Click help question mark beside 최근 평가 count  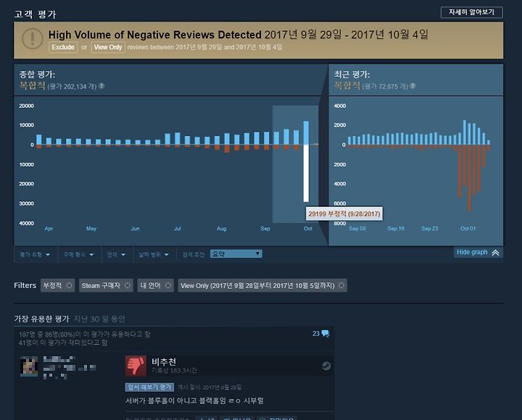tap(413, 85)
